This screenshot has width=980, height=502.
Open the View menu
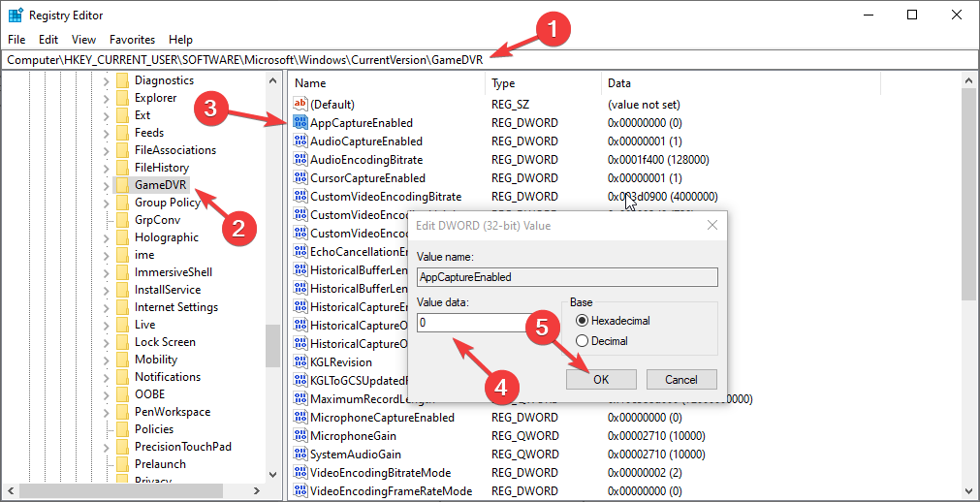pyautogui.click(x=83, y=40)
